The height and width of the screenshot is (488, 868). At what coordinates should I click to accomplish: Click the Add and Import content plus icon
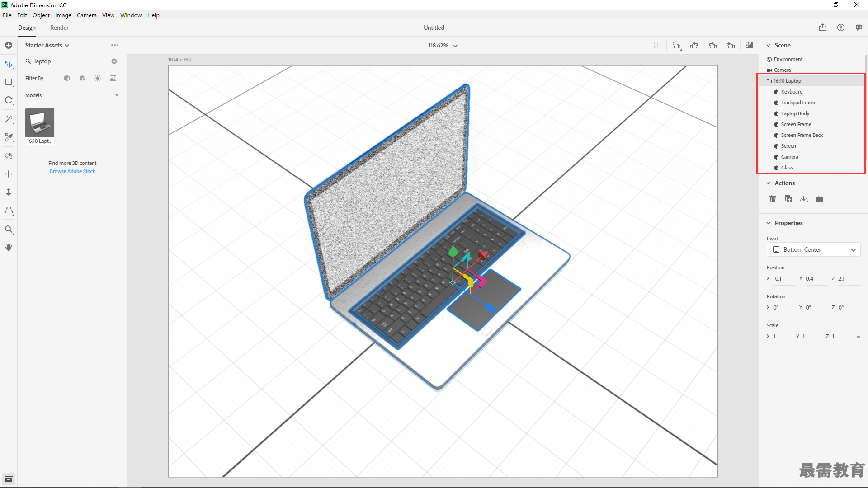point(9,45)
